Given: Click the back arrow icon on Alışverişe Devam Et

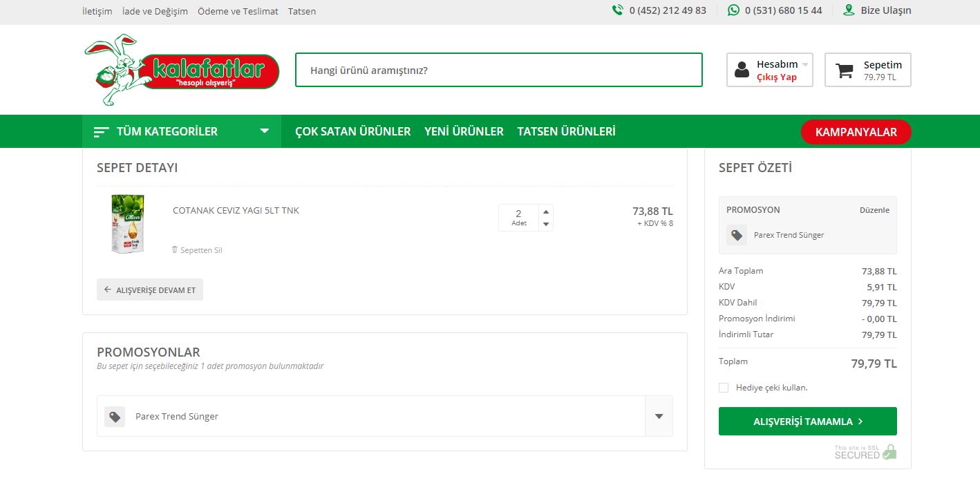Looking at the screenshot, I should (x=107, y=290).
